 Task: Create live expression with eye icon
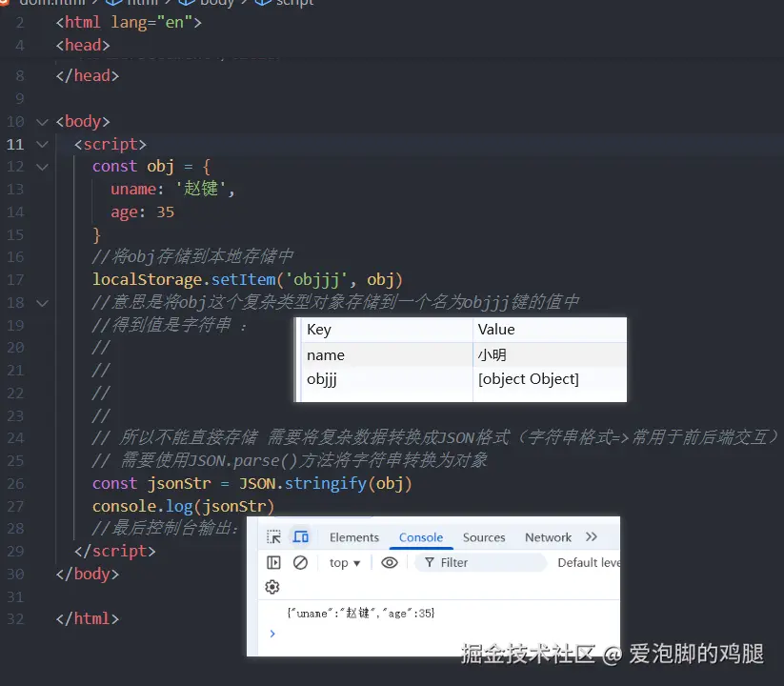point(390,562)
